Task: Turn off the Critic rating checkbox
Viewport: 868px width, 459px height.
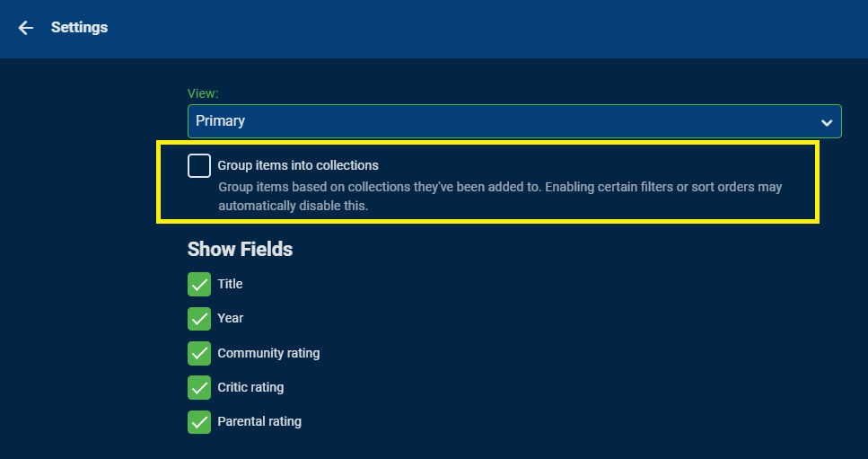Action: (199, 387)
